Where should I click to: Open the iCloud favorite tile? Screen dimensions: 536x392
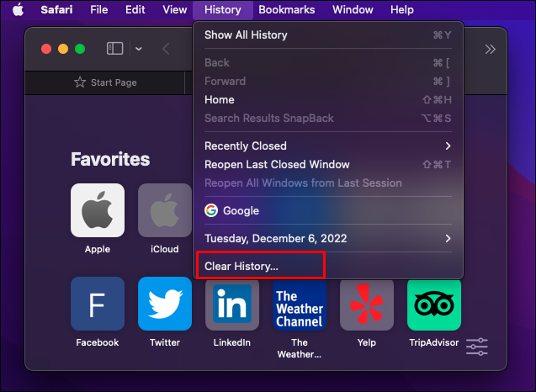pyautogui.click(x=165, y=210)
